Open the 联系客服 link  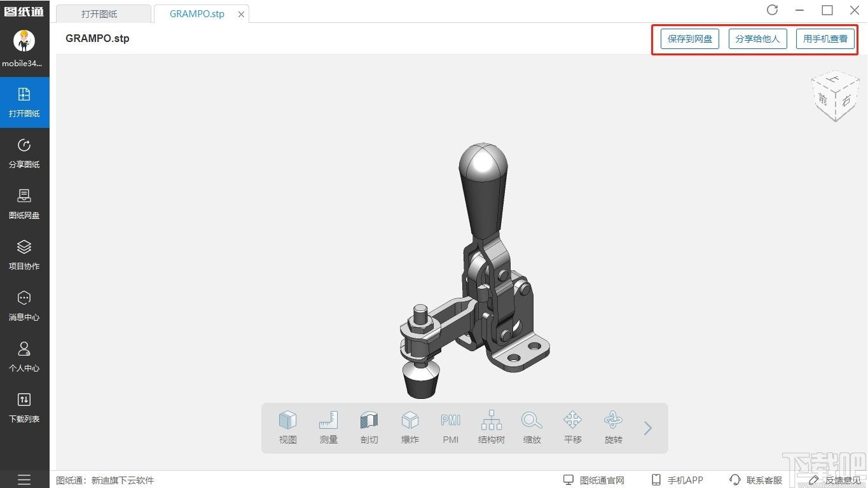click(756, 480)
